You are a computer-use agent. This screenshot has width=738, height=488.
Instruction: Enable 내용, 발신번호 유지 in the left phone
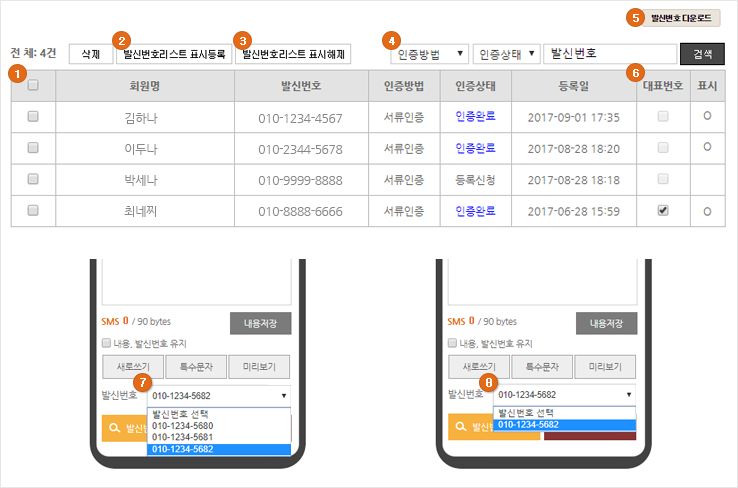point(107,343)
